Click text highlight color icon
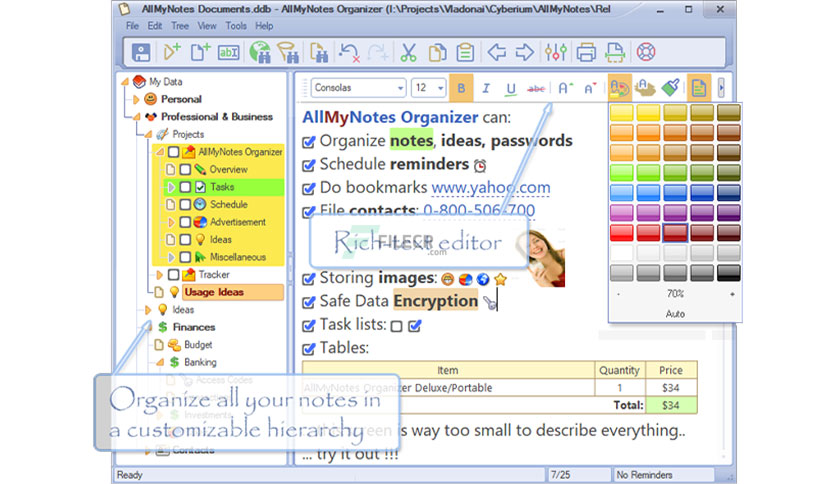Image resolution: width=836 pixels, height=484 pixels. (645, 88)
